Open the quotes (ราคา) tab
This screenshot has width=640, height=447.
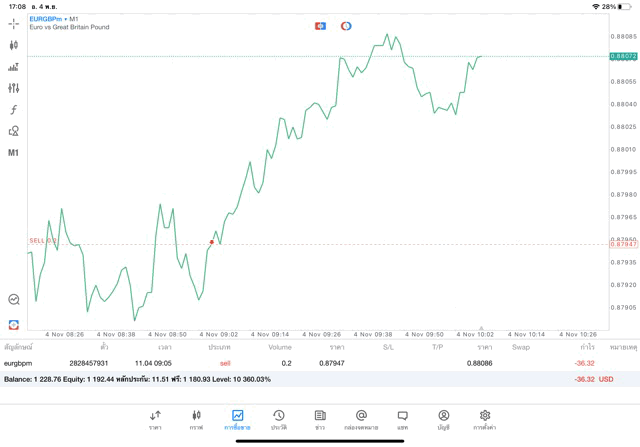155,419
